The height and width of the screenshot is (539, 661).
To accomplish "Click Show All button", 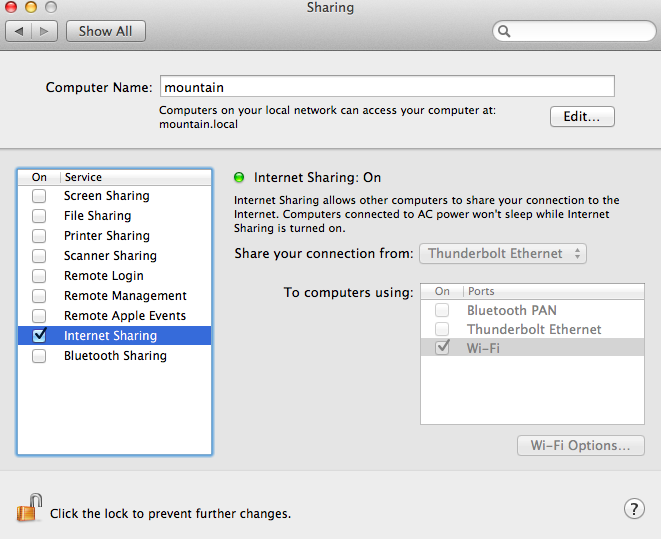I will pos(106,31).
